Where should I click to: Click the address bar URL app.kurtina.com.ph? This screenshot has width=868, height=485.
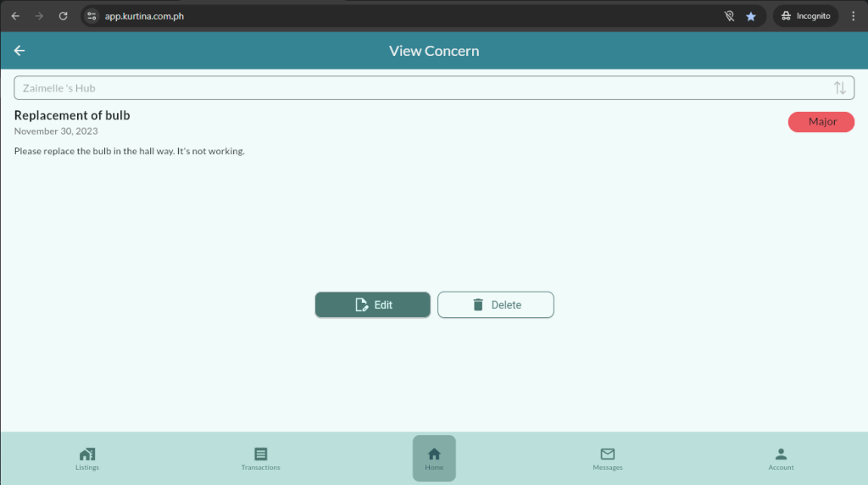click(x=144, y=16)
